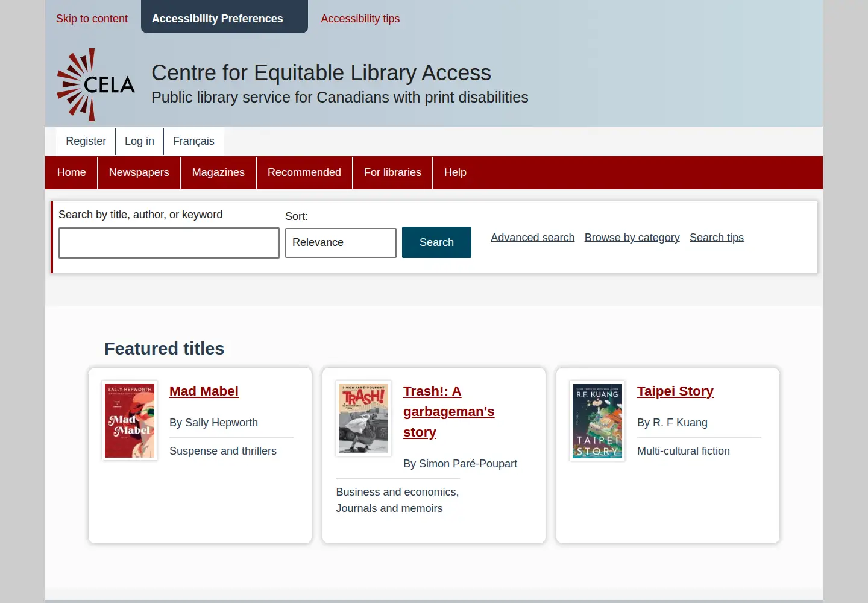Image resolution: width=868 pixels, height=603 pixels.
Task: Click the 'By R. F Kuang' author text
Action: click(672, 423)
